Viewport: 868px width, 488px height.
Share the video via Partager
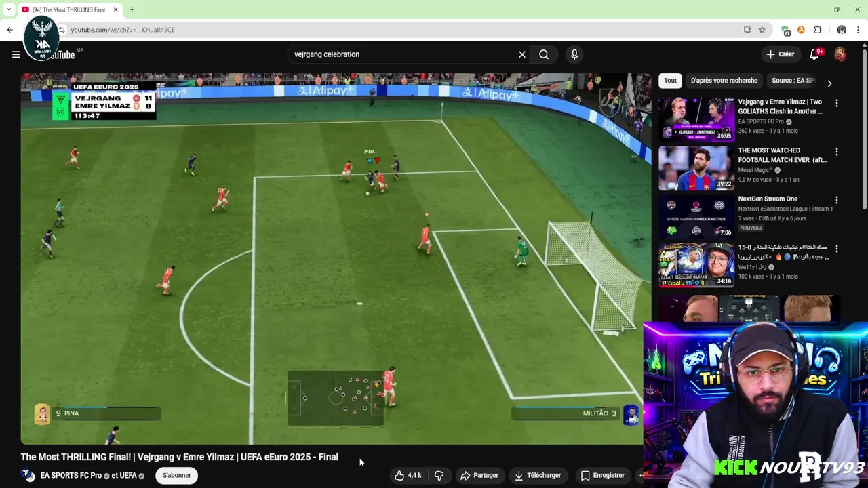tap(479, 475)
